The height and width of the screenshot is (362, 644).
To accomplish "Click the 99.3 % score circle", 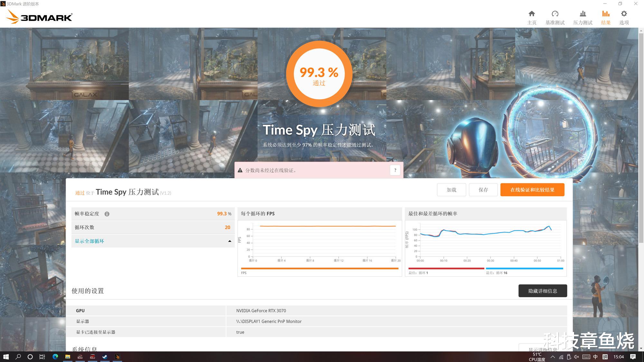I will [319, 74].
